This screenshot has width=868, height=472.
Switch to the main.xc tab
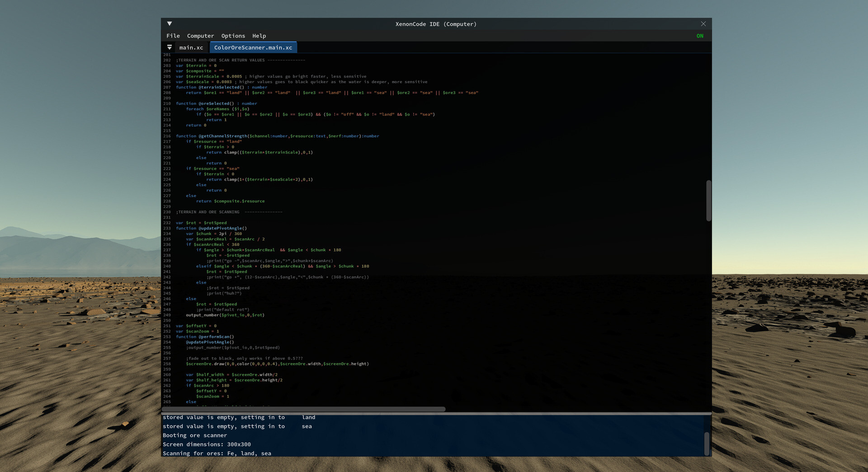point(191,47)
